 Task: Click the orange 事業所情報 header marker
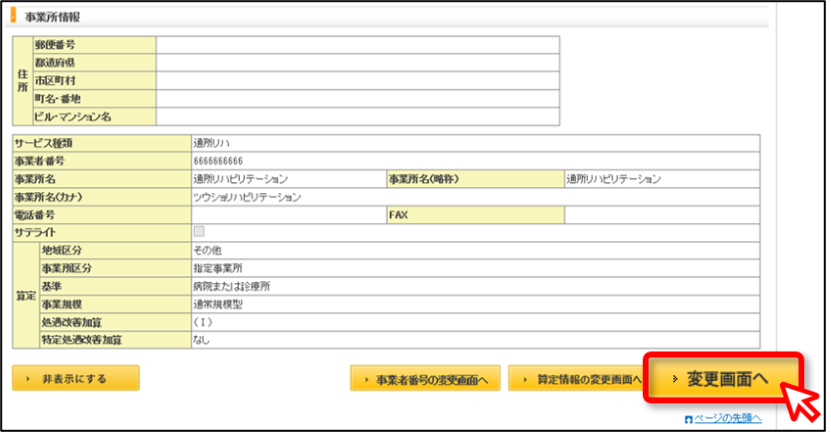pos(14,15)
